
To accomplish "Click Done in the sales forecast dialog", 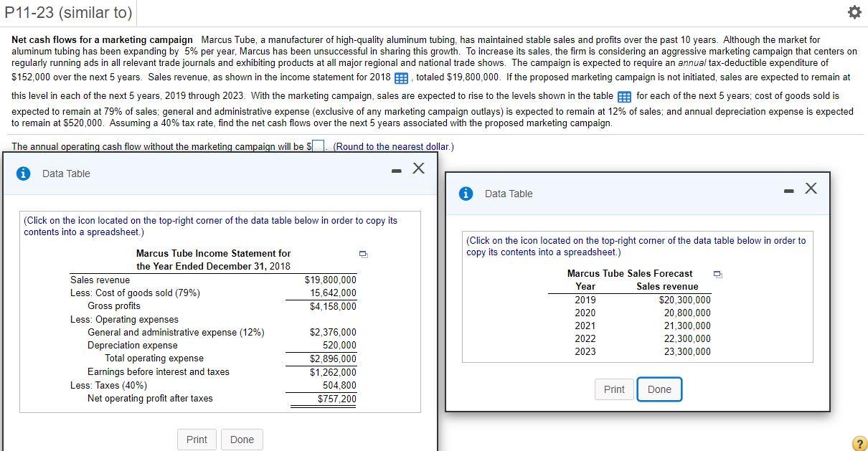I will (659, 389).
